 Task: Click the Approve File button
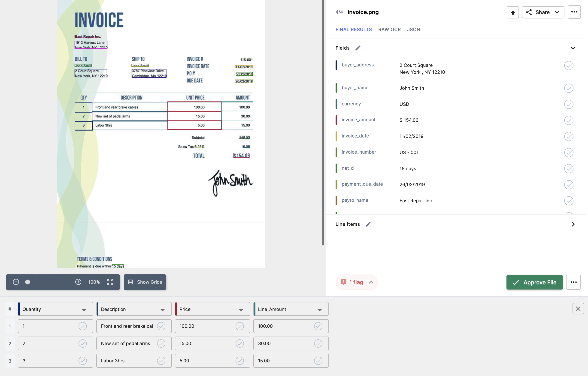pos(534,282)
